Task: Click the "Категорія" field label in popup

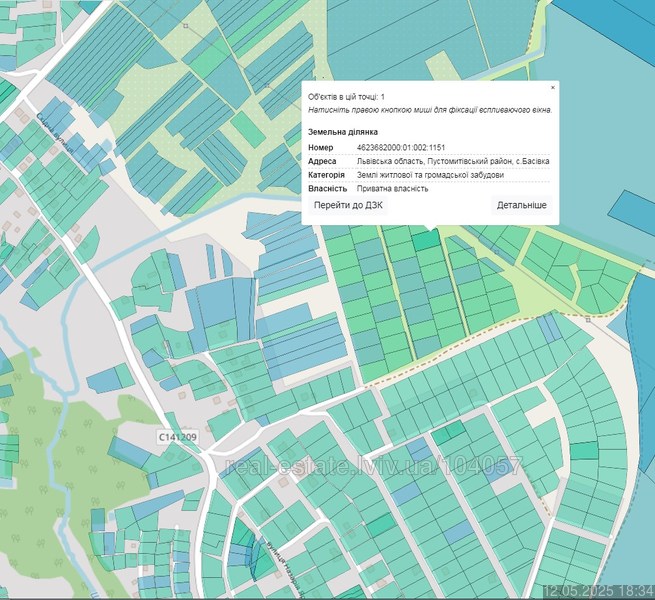Action: tap(327, 175)
